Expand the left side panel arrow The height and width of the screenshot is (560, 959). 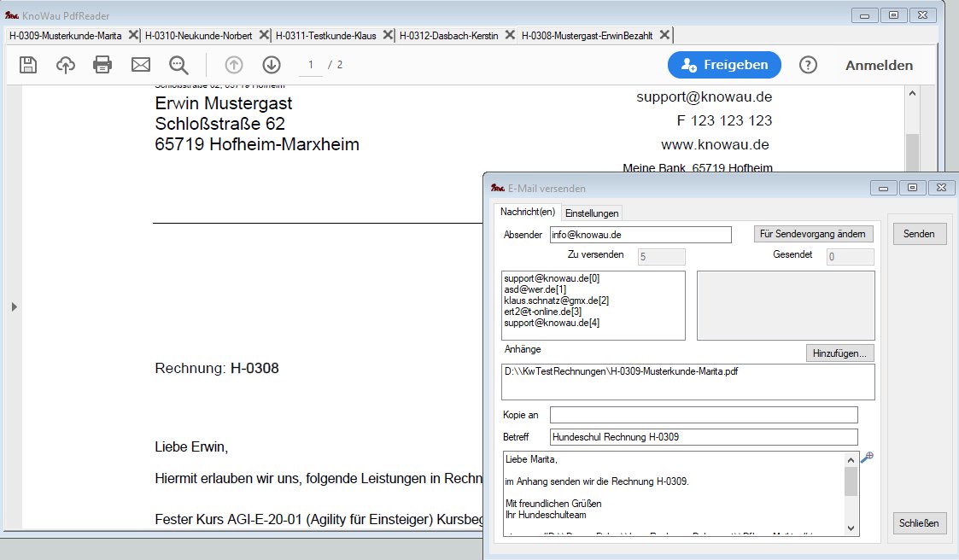[x=14, y=306]
